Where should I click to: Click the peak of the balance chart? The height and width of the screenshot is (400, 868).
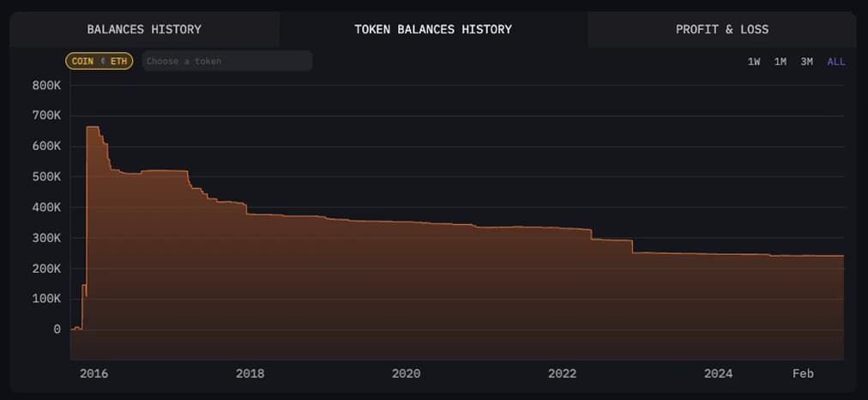click(93, 127)
